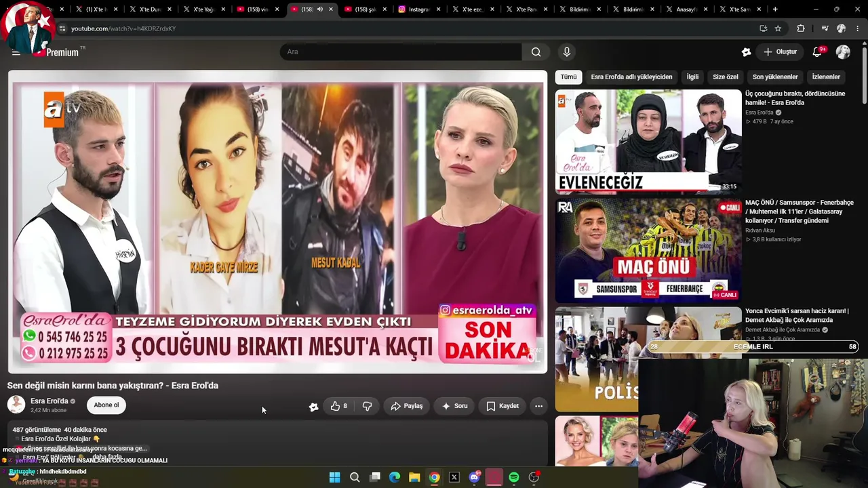Close the Instagram browser tab
The image size is (868, 488).
[x=438, y=9]
